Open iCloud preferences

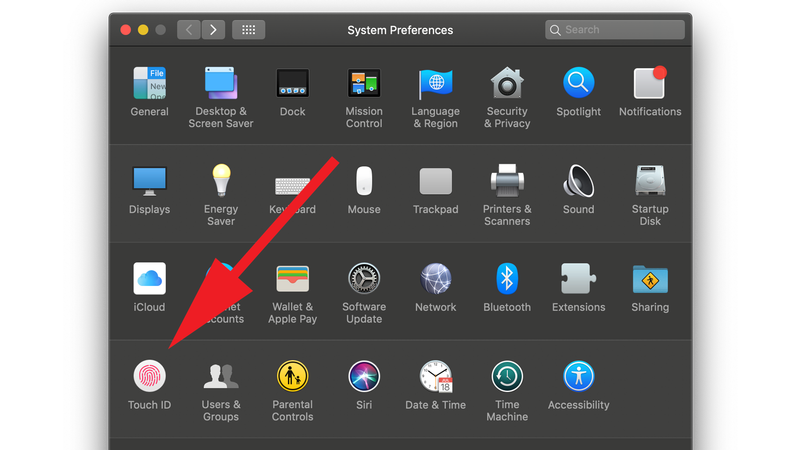coord(149,279)
